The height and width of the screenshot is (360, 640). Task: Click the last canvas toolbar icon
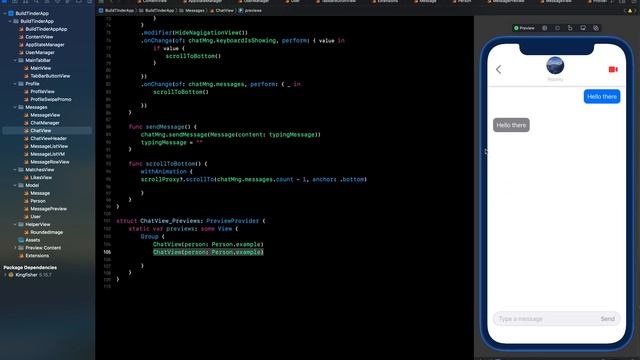click(596, 28)
